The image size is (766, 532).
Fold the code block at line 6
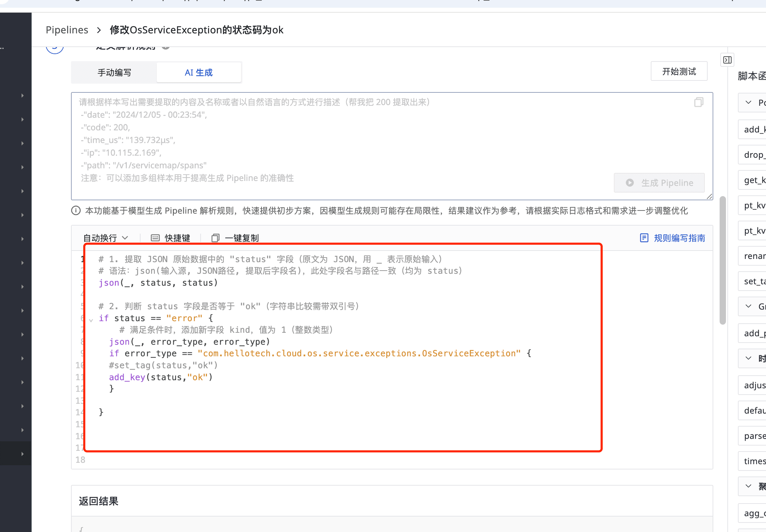coord(91,320)
